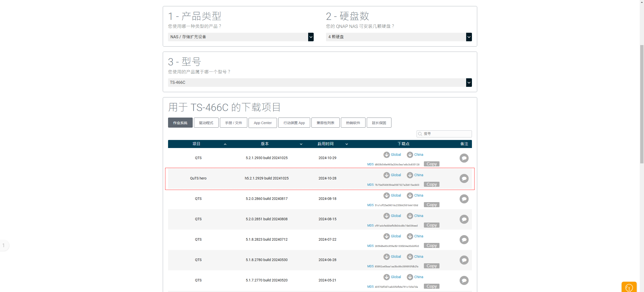The height and width of the screenshot is (292, 644).
Task: Open the 热销软件 tab
Action: pyautogui.click(x=353, y=123)
